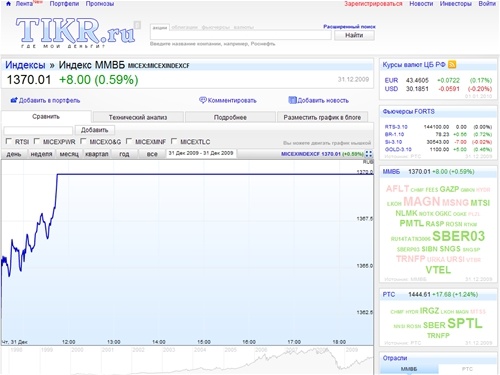The image size is (500, 375).
Task: Open the RSS feed for currency rates
Action: click(x=452, y=64)
